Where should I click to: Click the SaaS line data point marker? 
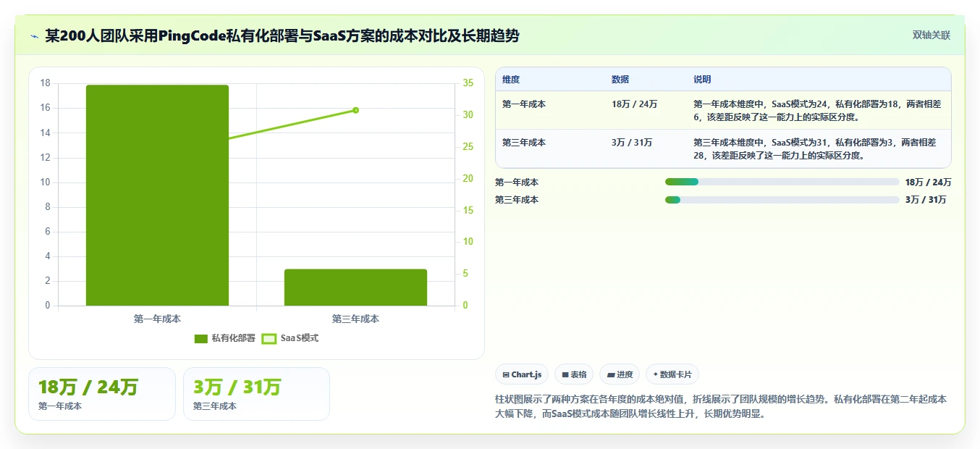pyautogui.click(x=355, y=110)
